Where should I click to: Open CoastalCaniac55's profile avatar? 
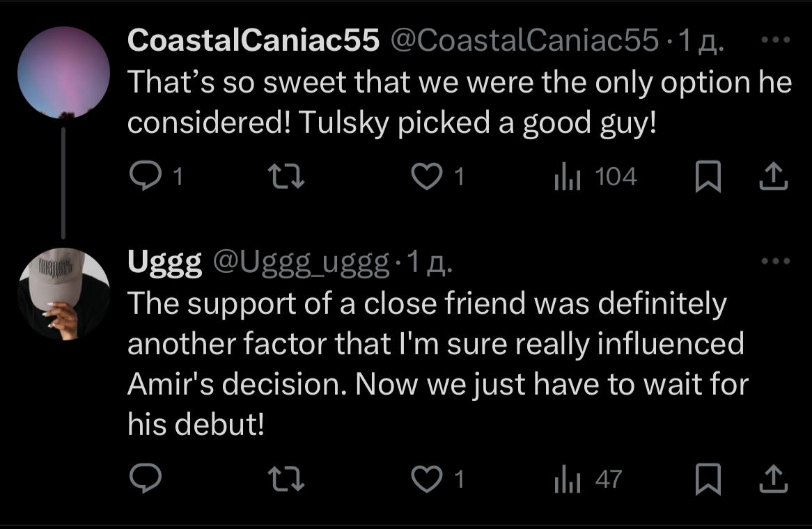[x=63, y=72]
